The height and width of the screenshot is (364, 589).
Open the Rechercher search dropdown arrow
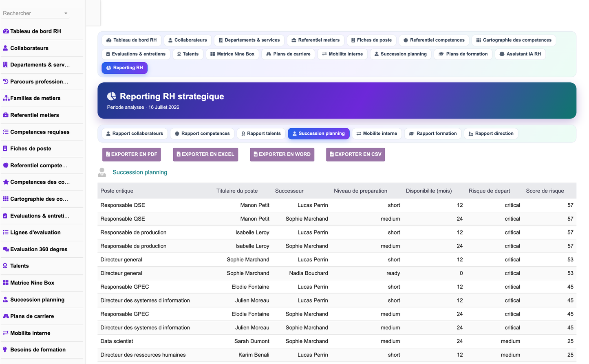coord(66,13)
